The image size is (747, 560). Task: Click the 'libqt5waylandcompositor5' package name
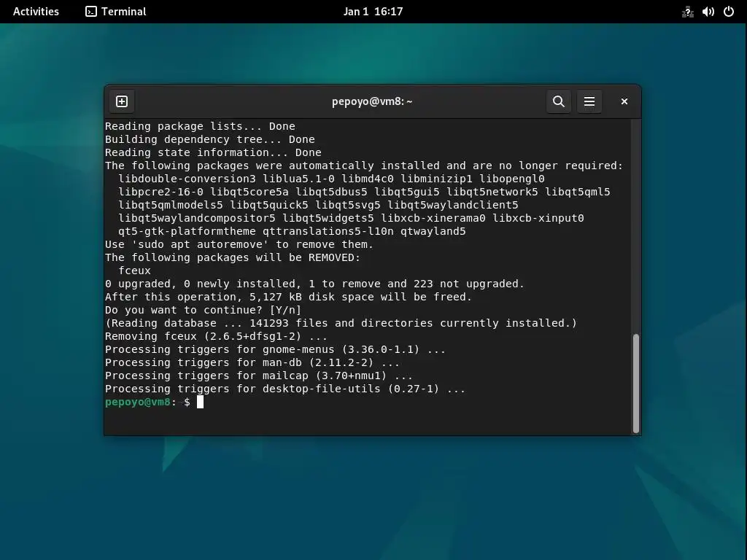pyautogui.click(x=197, y=218)
